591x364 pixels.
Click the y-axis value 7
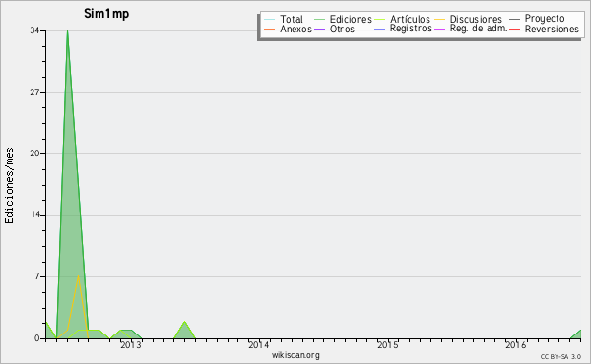coord(37,276)
